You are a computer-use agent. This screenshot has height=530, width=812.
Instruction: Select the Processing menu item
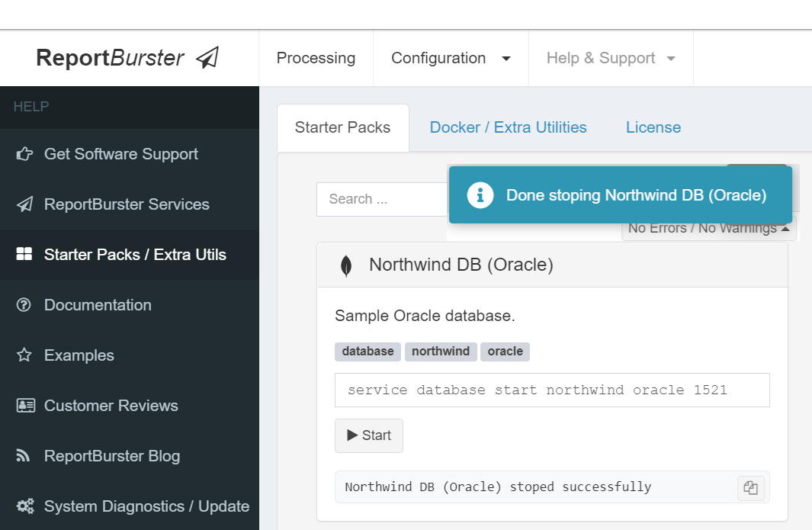click(316, 58)
